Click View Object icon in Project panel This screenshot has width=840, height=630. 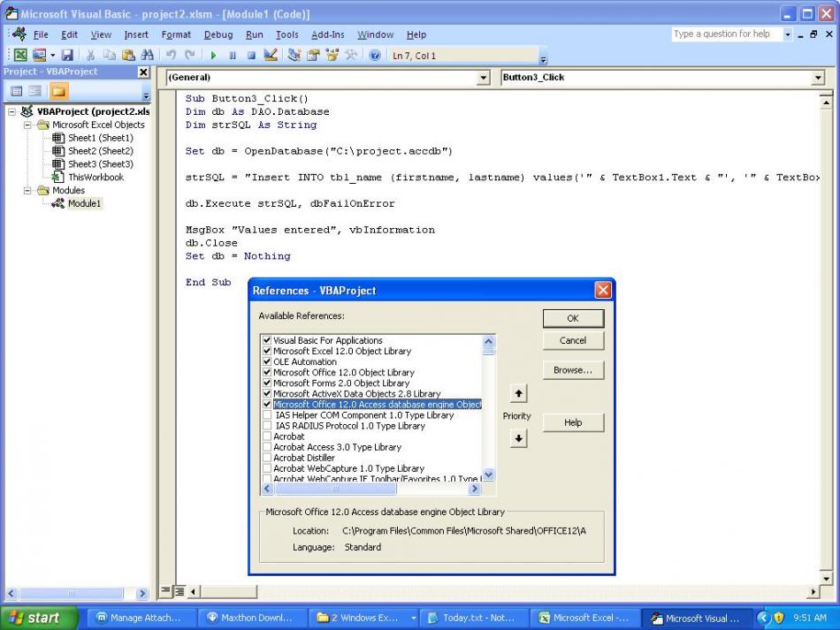pos(35,92)
